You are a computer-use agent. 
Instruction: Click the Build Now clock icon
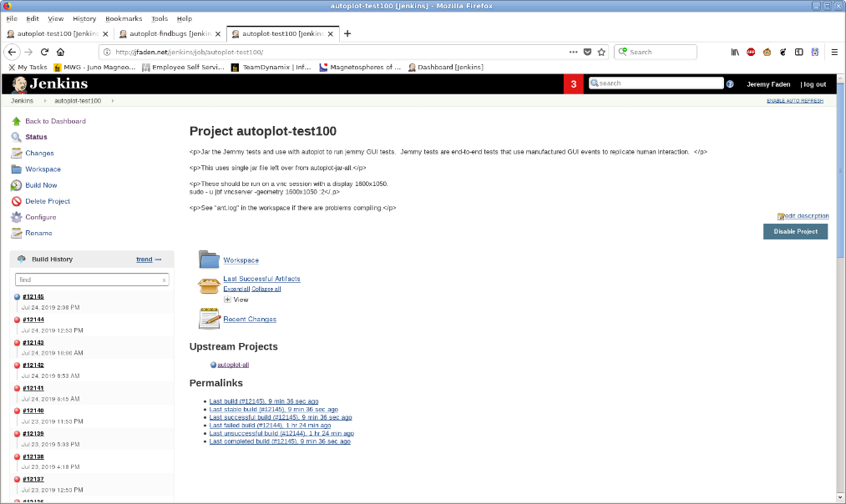click(16, 185)
